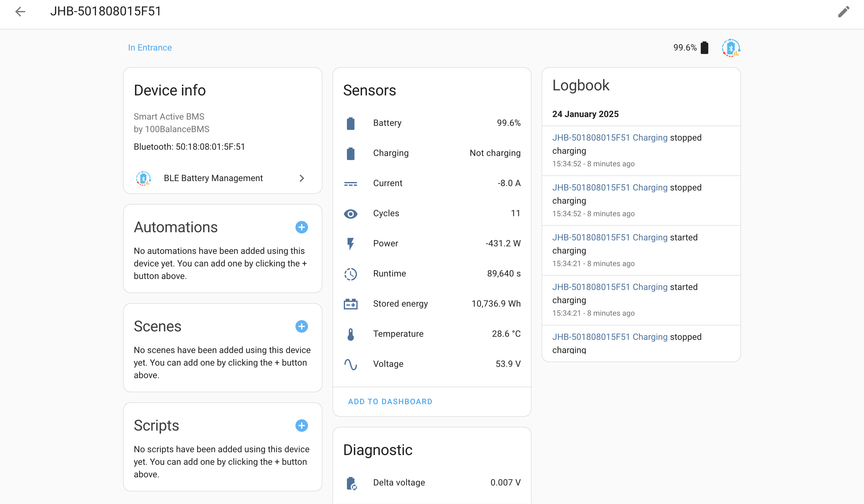Click the edit pencil in the top bar
The width and height of the screenshot is (864, 504).
(844, 12)
